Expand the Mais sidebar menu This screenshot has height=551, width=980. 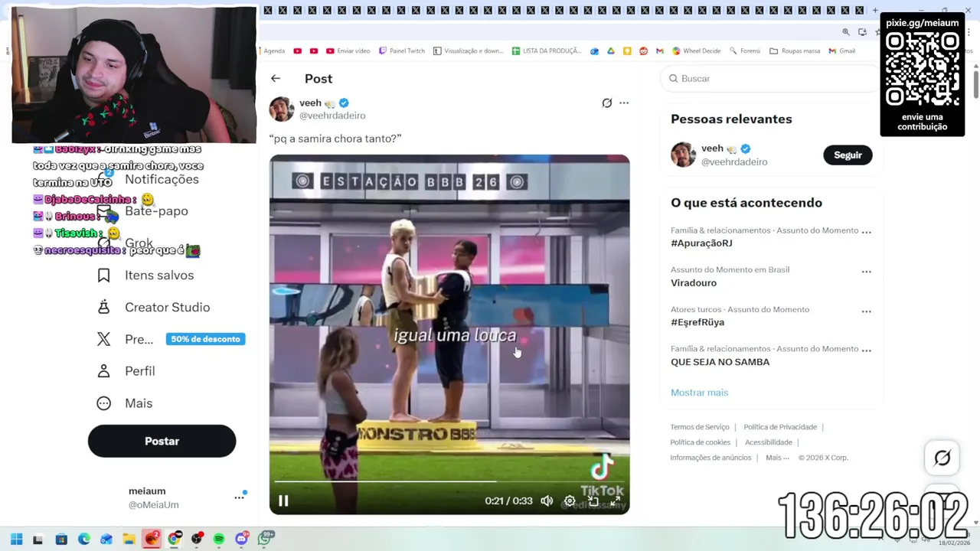click(125, 403)
